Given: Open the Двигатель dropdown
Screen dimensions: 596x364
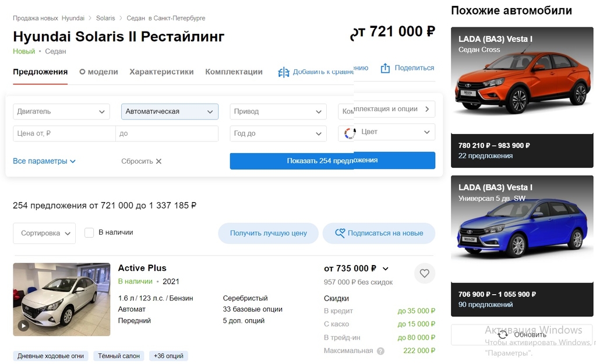Looking at the screenshot, I should click(61, 111).
